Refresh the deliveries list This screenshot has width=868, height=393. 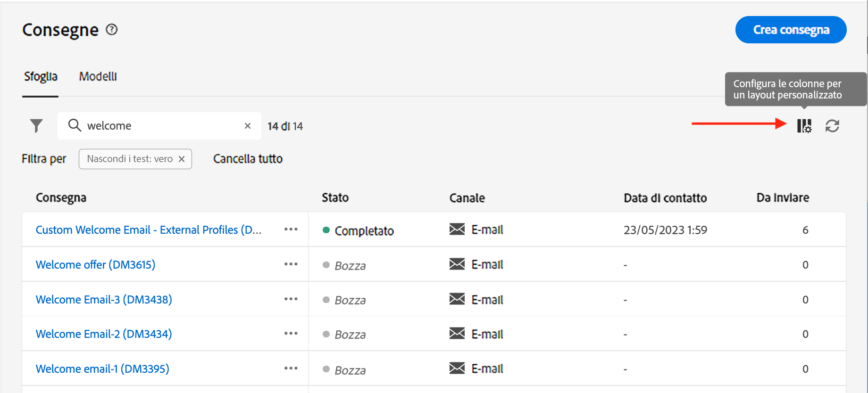point(832,126)
